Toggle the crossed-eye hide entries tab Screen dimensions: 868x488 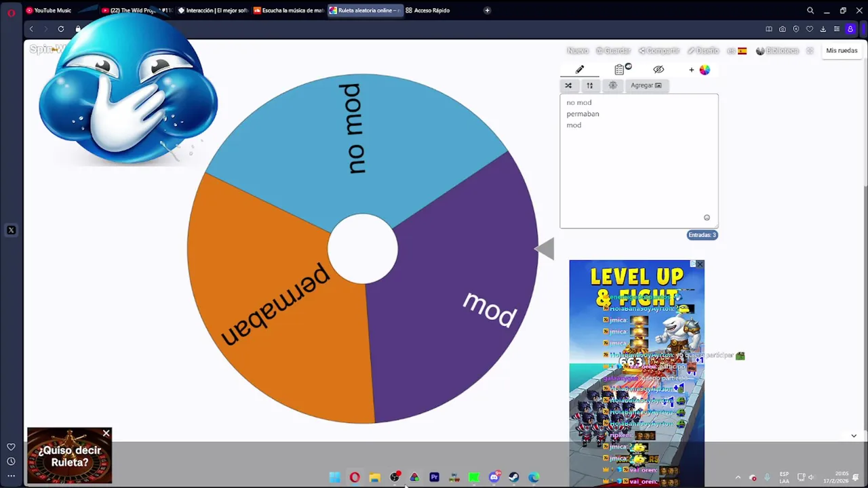coord(658,70)
